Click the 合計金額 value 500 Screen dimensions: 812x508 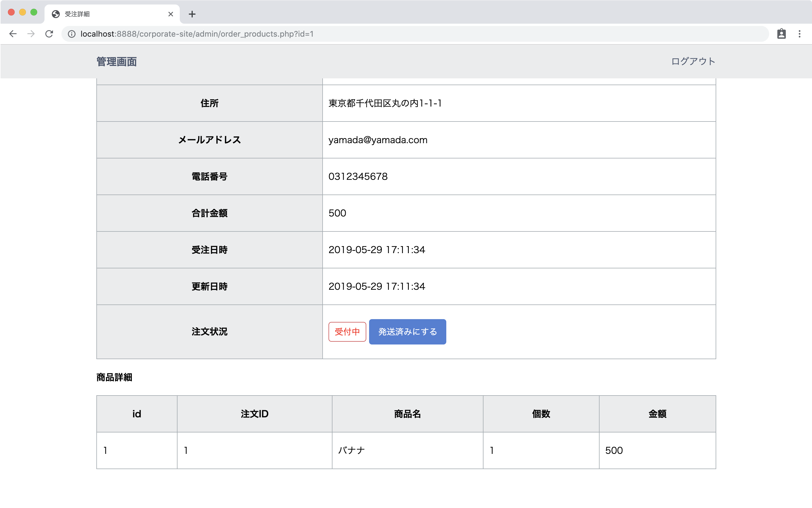[337, 213]
